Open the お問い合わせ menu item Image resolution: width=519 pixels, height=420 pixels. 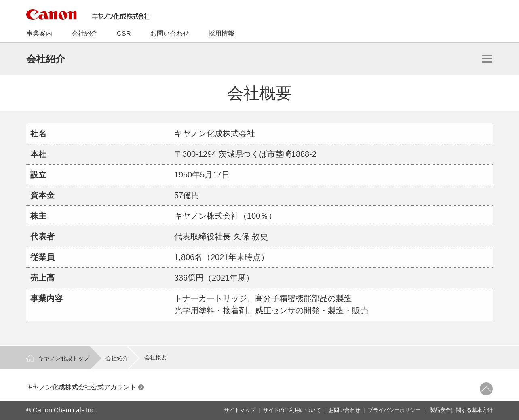tap(170, 34)
